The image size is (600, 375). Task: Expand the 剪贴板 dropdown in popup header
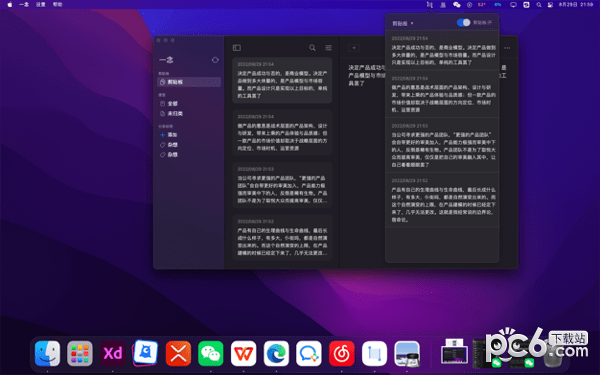pos(403,23)
